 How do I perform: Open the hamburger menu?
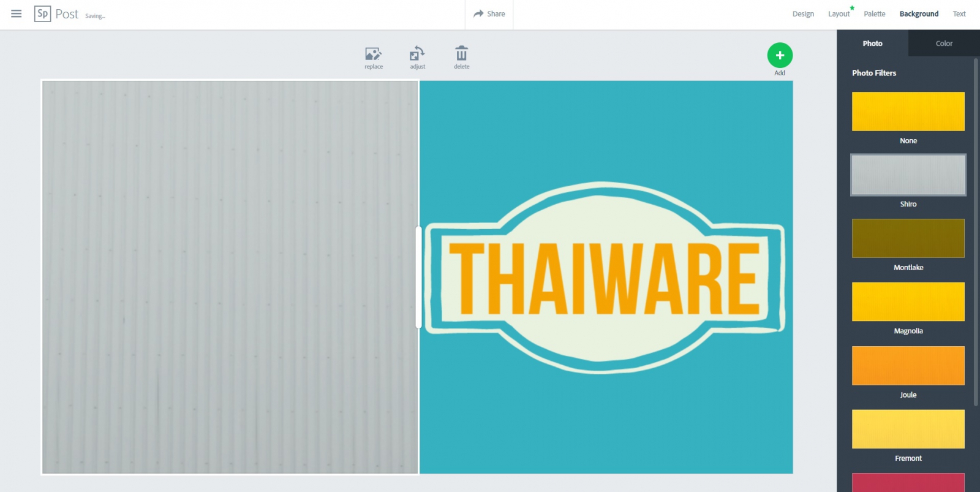(x=17, y=13)
